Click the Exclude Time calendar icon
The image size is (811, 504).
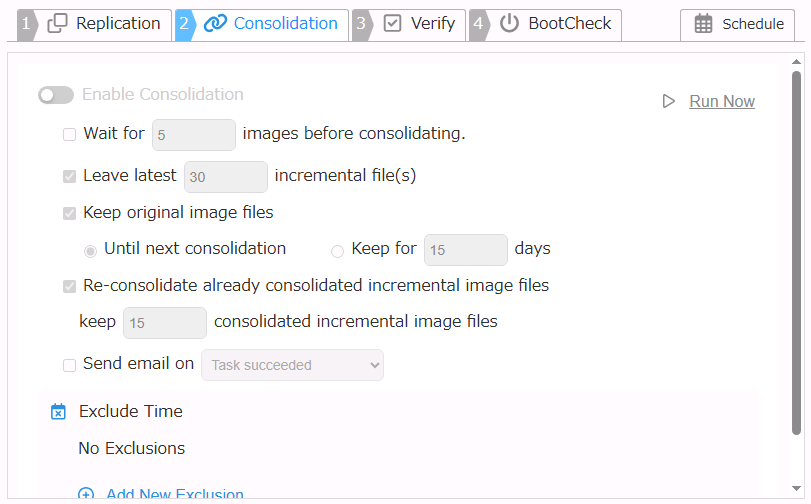[58, 411]
